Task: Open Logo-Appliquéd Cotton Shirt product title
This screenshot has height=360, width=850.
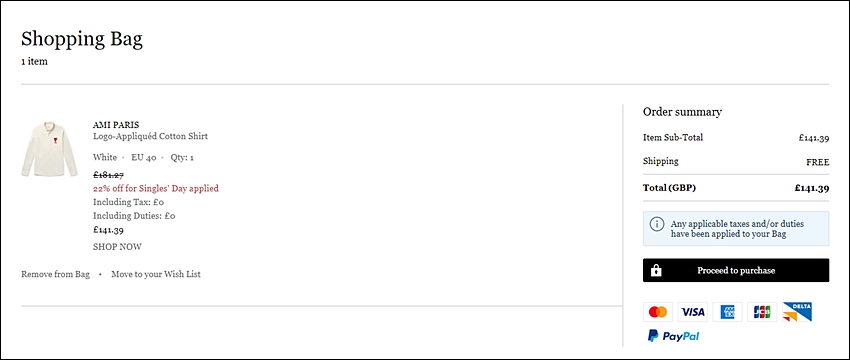Action: tap(150, 137)
